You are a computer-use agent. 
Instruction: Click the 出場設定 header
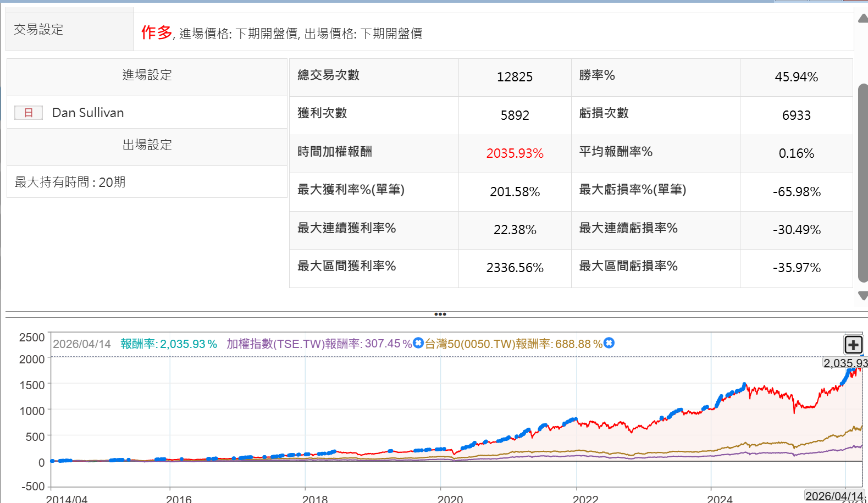point(147,145)
